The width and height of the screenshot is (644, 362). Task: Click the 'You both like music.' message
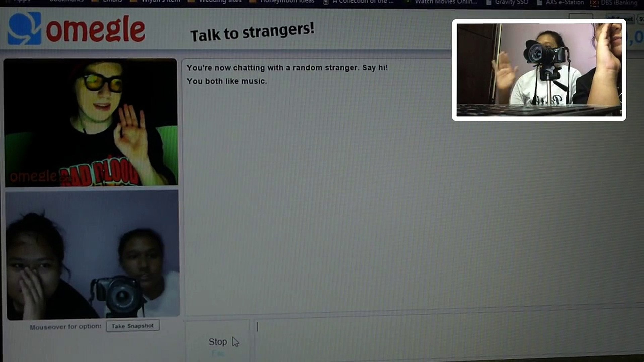click(x=227, y=81)
